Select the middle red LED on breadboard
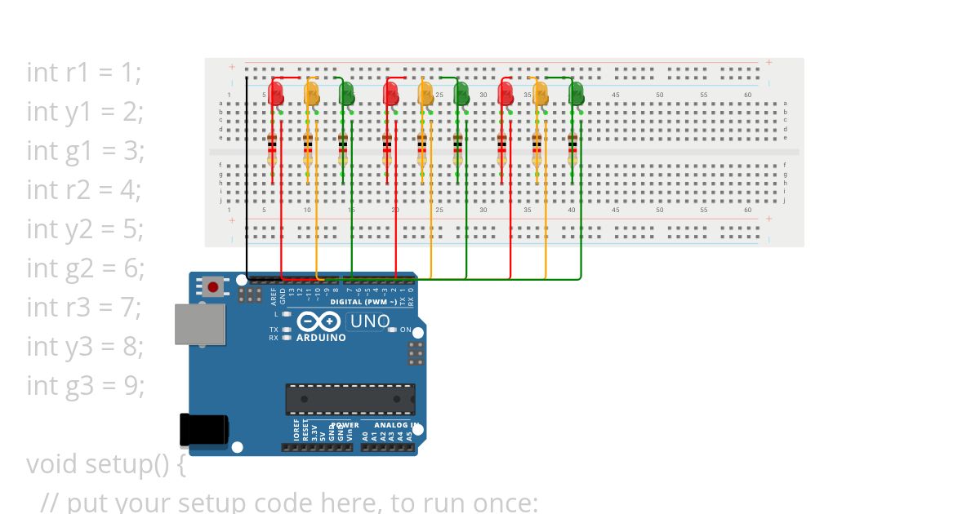Viewport: 980px width, 514px height. pyautogui.click(x=391, y=93)
